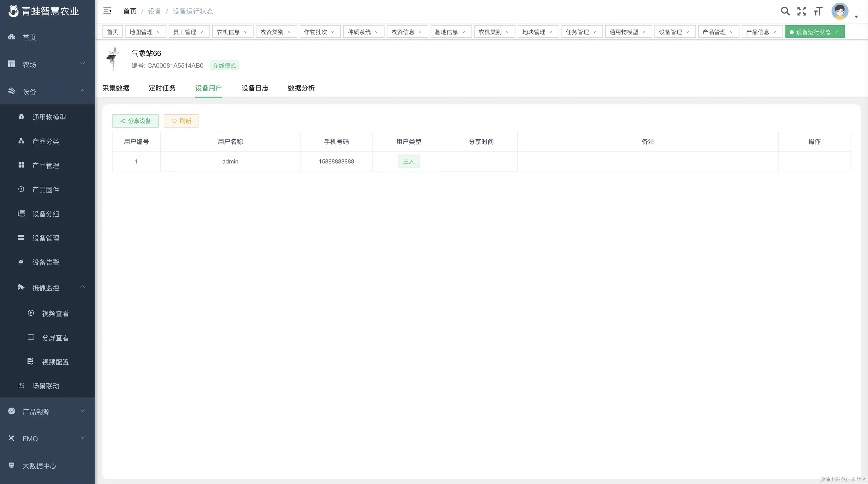Open 分屏查看 split-screen icon
This screenshot has height=484, width=868.
click(31, 337)
